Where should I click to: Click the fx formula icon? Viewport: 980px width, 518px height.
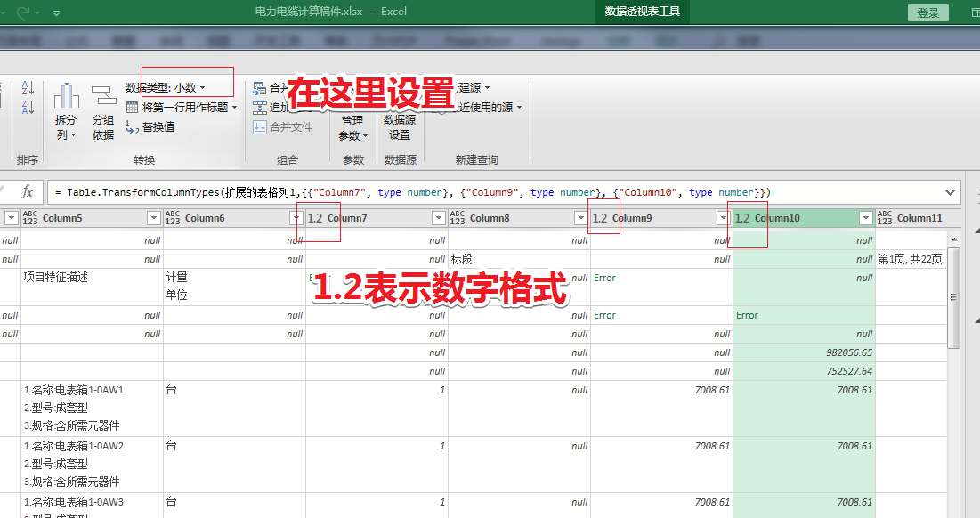(28, 192)
